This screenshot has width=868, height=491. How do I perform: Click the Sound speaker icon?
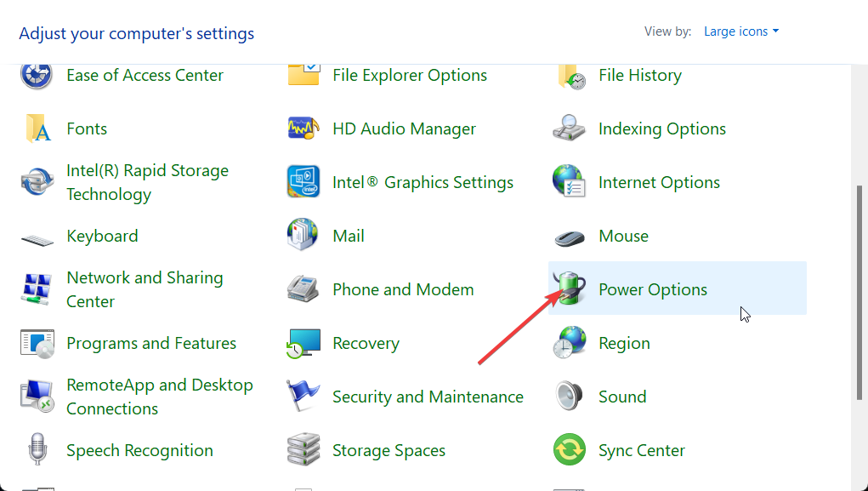coord(569,397)
